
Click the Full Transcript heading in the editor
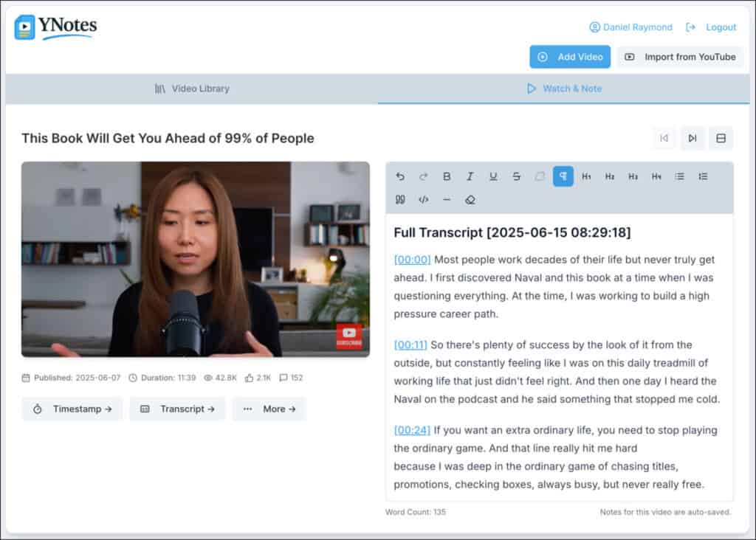pos(512,232)
